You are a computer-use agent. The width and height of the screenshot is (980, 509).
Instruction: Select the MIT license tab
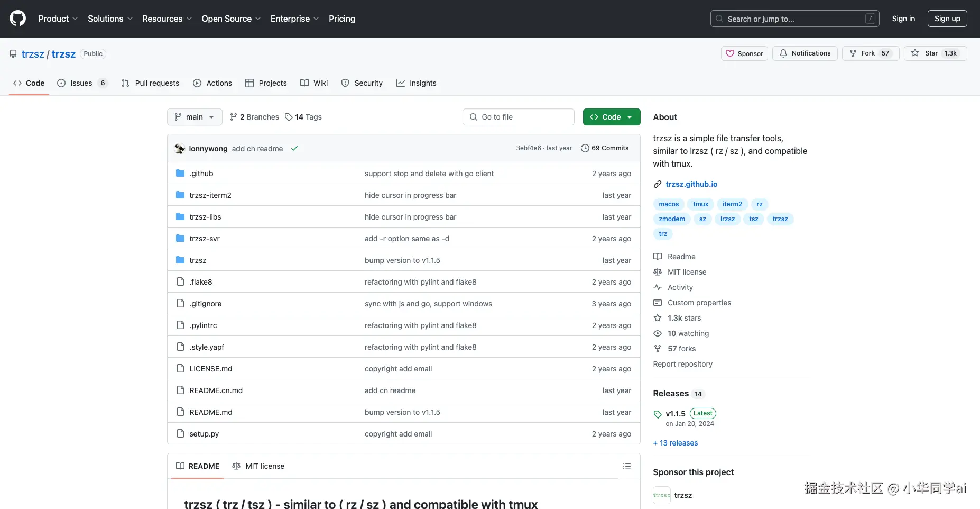258,466
